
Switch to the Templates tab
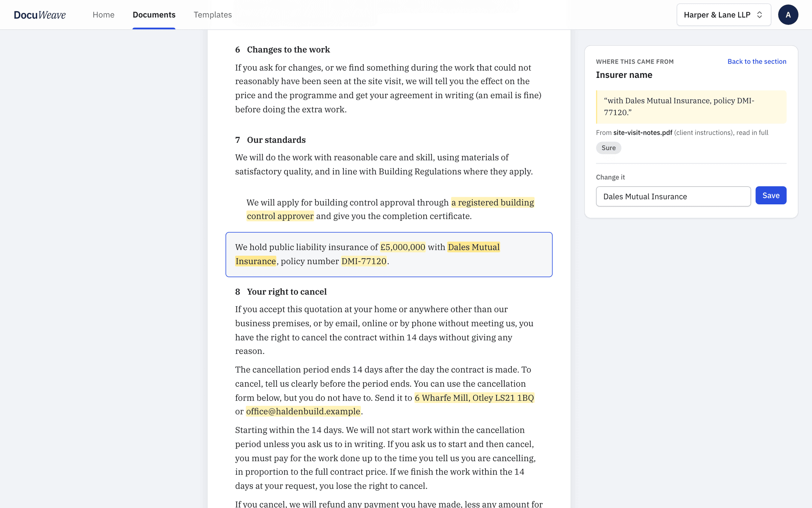click(x=212, y=15)
